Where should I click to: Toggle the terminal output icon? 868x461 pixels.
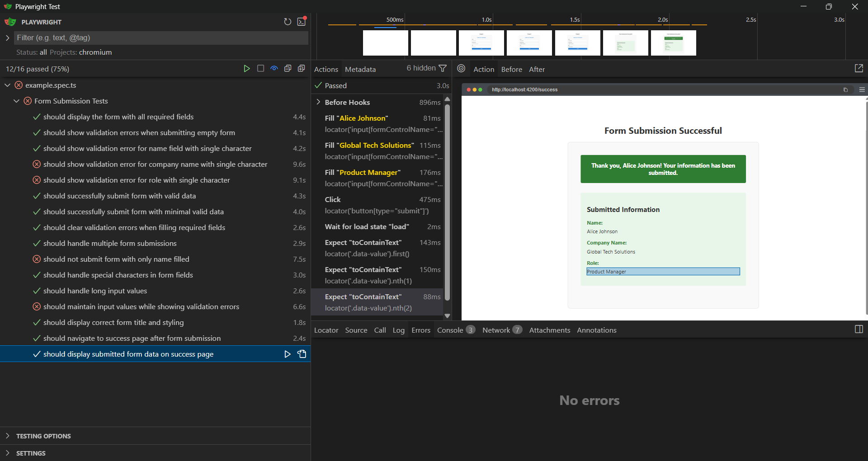(x=302, y=22)
